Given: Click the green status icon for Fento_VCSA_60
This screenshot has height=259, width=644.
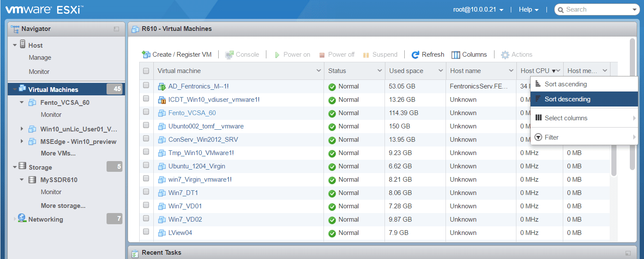Looking at the screenshot, I should coord(332,114).
